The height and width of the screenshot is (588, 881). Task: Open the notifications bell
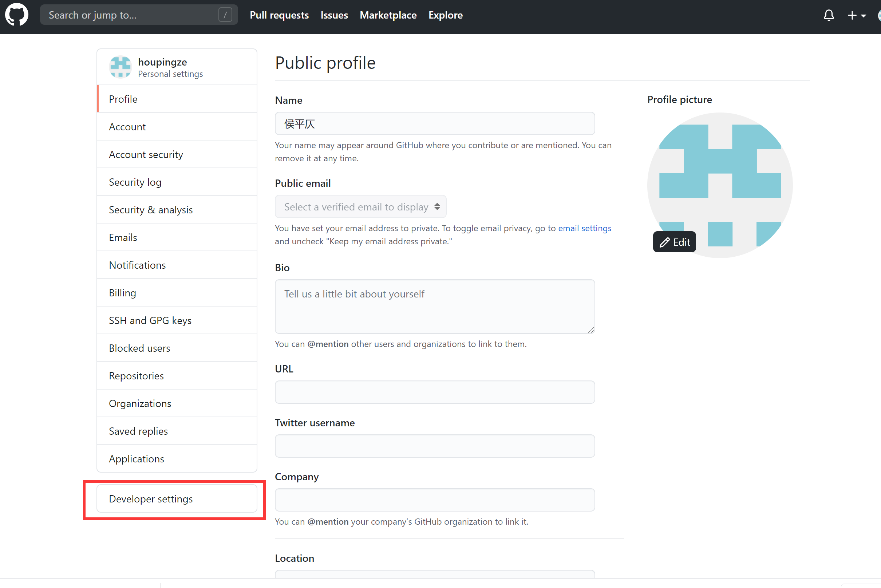pyautogui.click(x=829, y=15)
